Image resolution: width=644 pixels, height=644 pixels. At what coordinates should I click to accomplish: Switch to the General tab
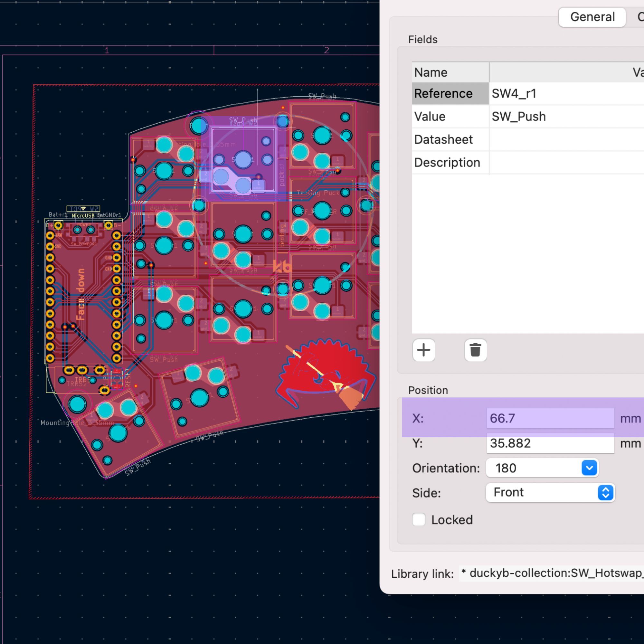tap(592, 17)
